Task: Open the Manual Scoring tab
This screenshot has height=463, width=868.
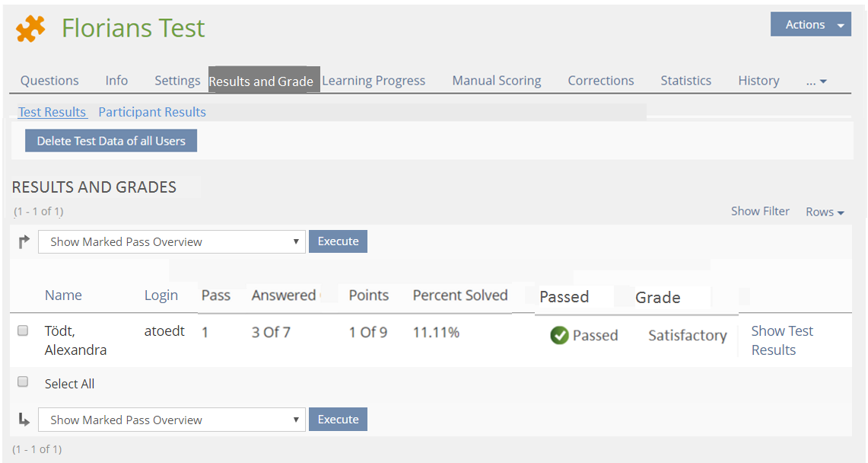Action: coord(496,81)
